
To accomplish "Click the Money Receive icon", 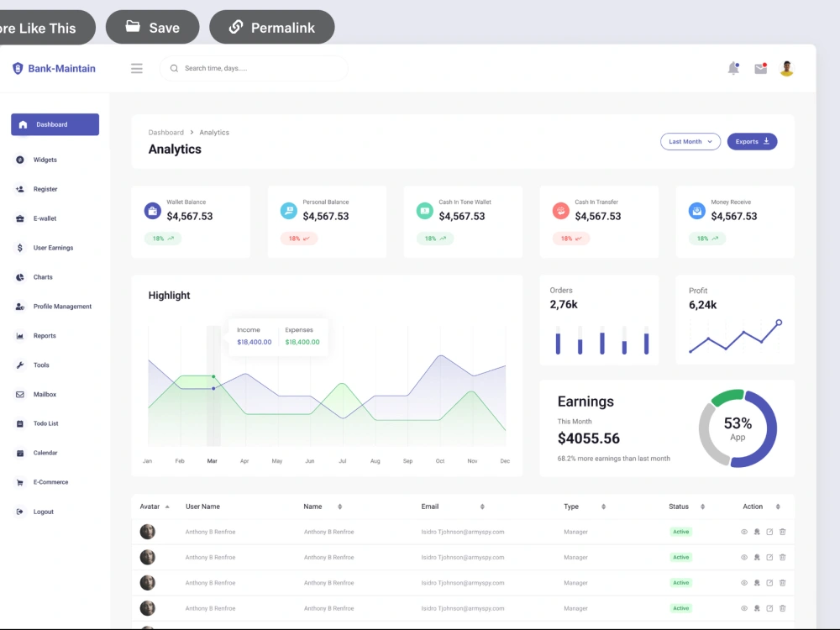I will [x=697, y=211].
